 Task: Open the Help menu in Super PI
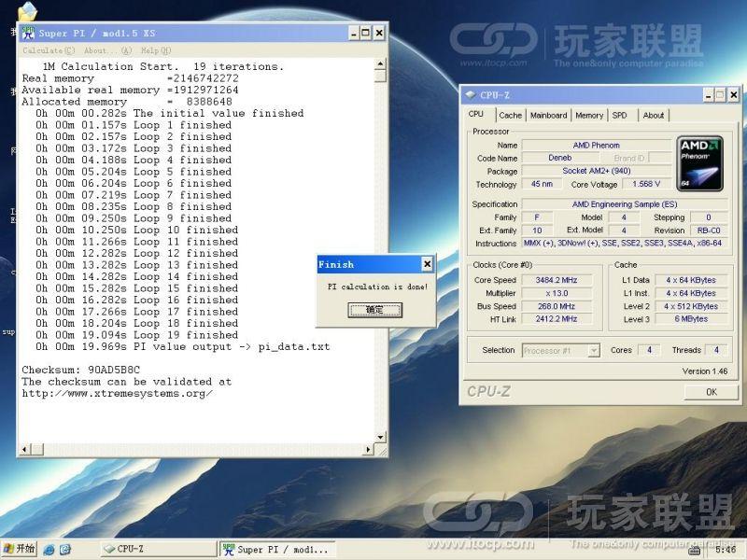tap(156, 50)
